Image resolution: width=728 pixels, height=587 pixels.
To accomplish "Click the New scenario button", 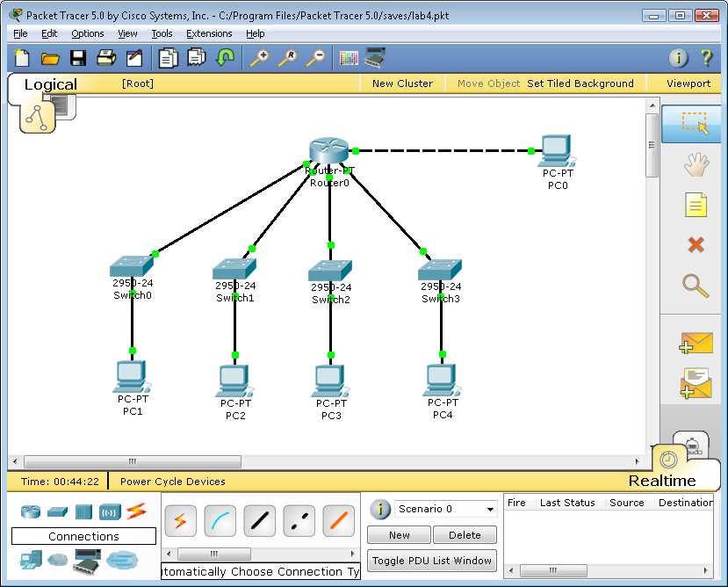I will (x=399, y=535).
